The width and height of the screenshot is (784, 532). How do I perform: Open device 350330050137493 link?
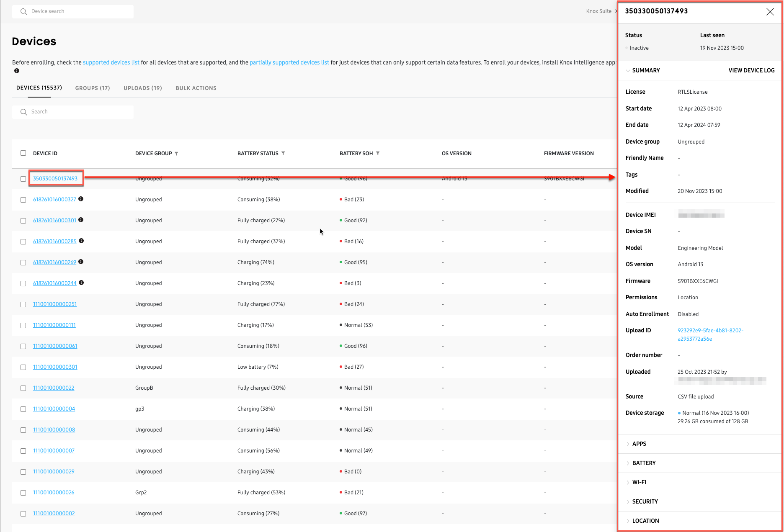(55, 178)
